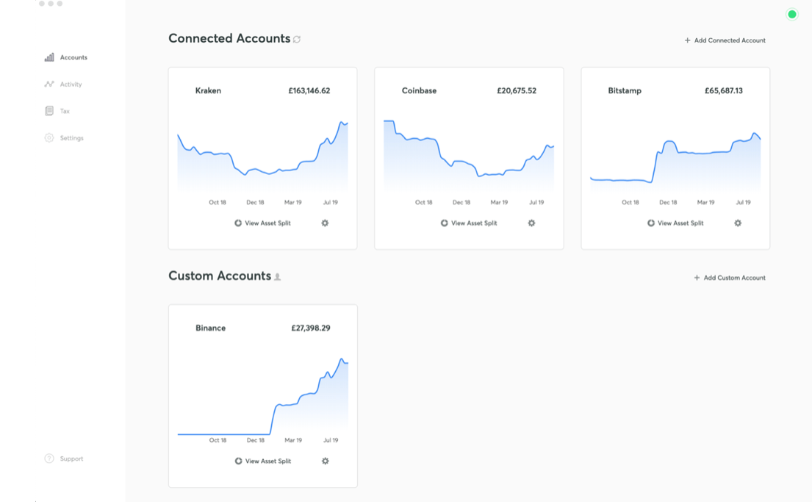Click the Kraken asset split donut icon
This screenshot has height=504, width=812.
[238, 223]
